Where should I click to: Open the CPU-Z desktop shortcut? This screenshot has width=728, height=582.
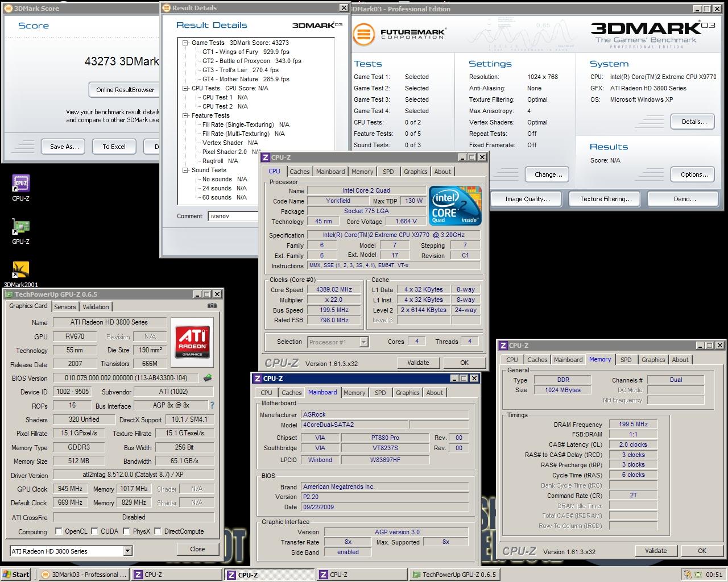[x=20, y=188]
